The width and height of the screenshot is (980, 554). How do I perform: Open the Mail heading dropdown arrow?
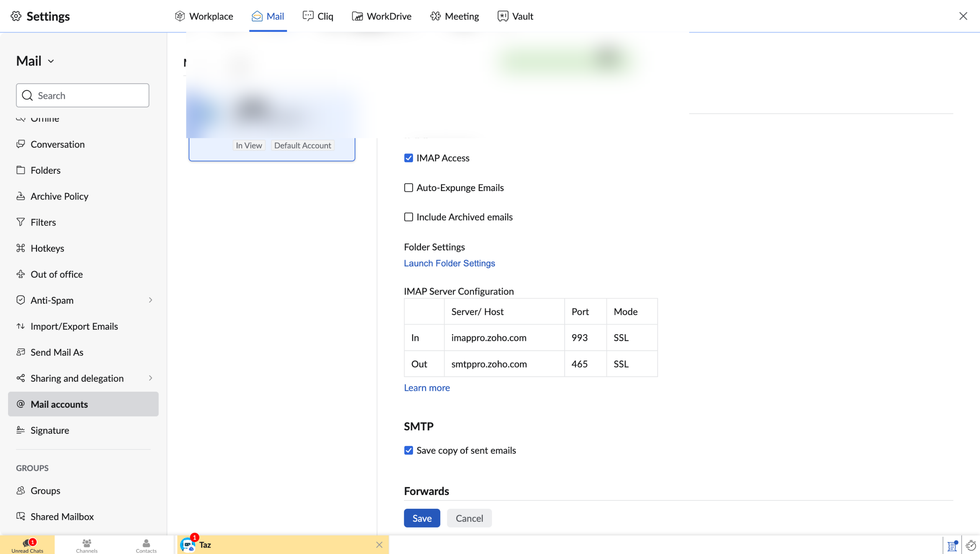pyautogui.click(x=51, y=61)
